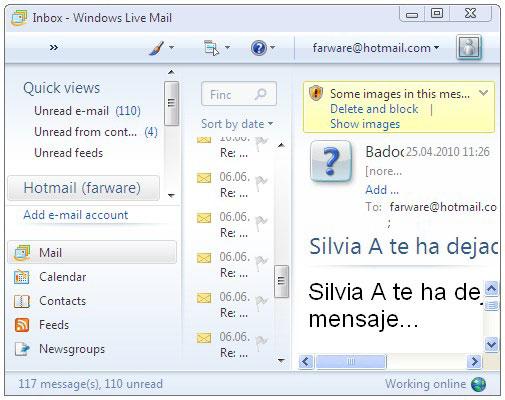Click the 117 message(s), 110 unread status

coord(90,384)
